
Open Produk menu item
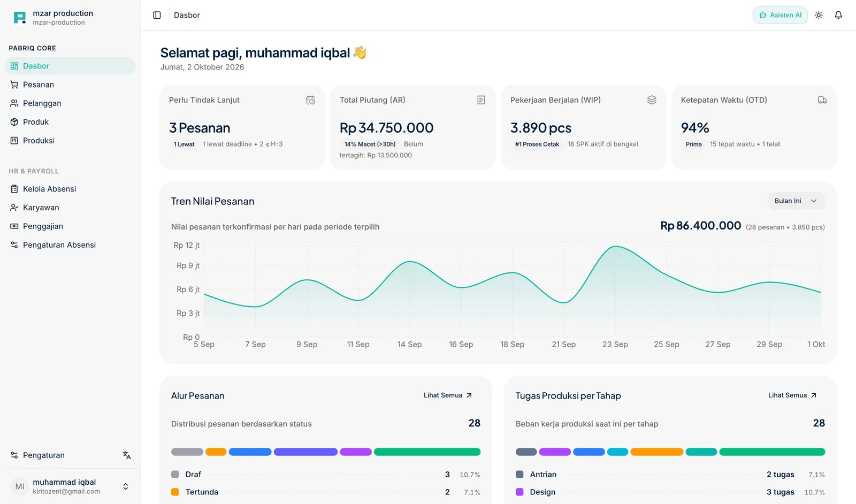[x=70, y=122]
